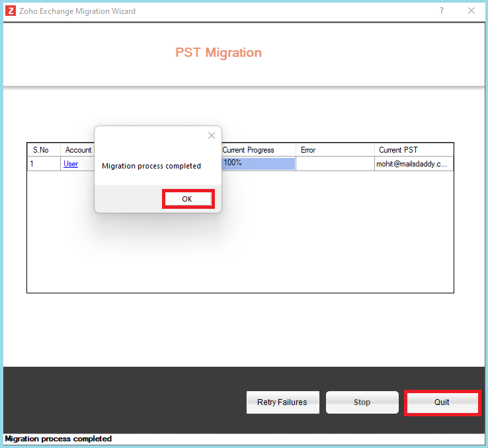Click the help question mark icon
The image size is (488, 448).
click(x=441, y=11)
